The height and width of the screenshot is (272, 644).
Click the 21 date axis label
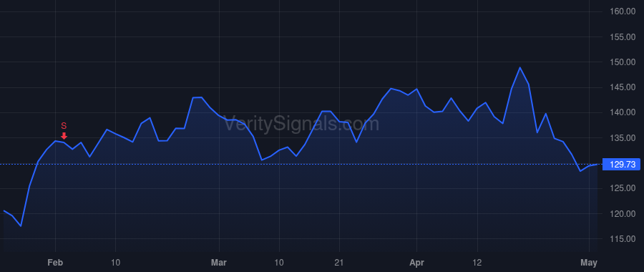339,262
